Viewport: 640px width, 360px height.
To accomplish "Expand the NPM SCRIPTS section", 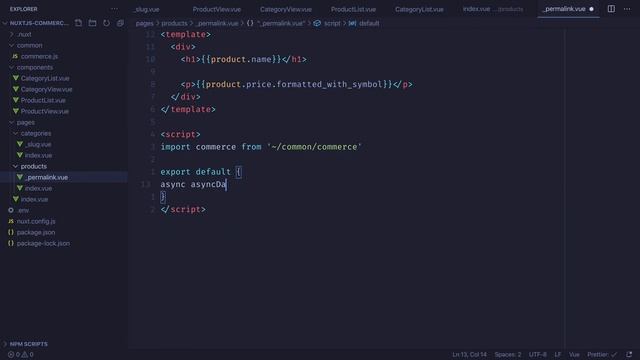I will (28, 344).
